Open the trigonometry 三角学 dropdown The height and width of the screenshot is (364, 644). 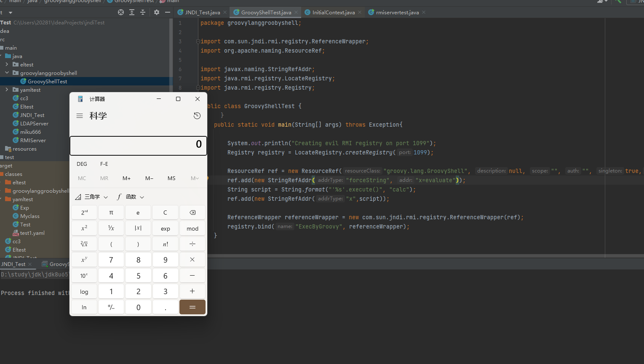[x=91, y=197]
